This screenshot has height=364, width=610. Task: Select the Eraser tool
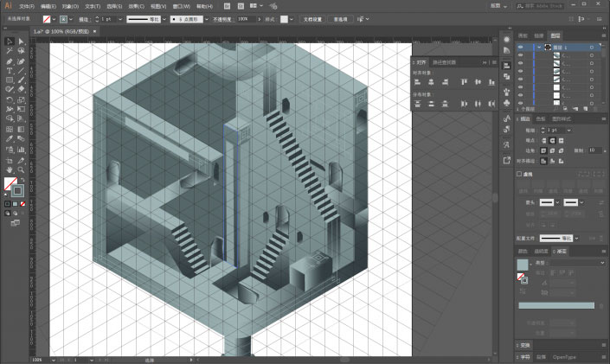(21, 89)
